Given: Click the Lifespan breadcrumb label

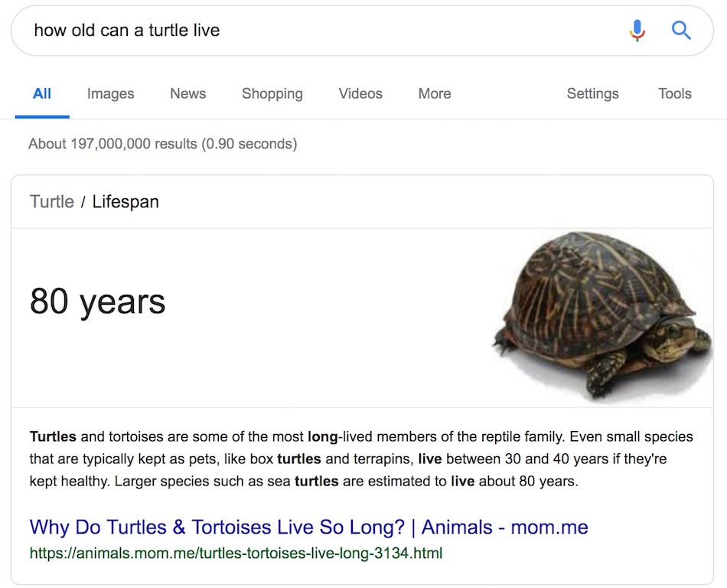Looking at the screenshot, I should (x=126, y=201).
